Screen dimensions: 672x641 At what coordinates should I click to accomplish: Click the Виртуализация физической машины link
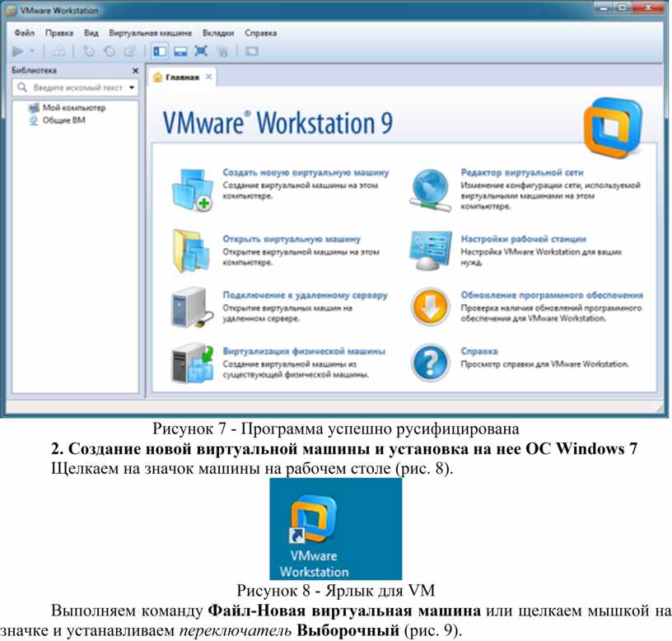[304, 351]
